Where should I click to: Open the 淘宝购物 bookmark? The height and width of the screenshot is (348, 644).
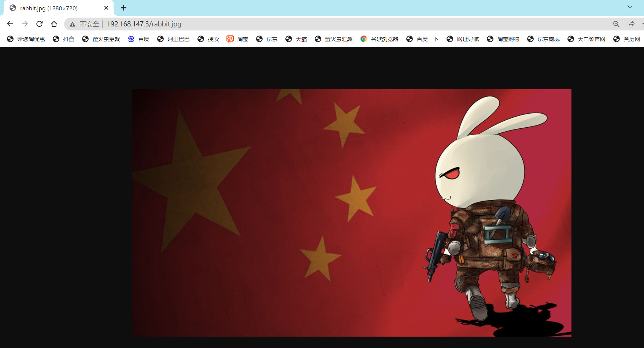click(503, 39)
